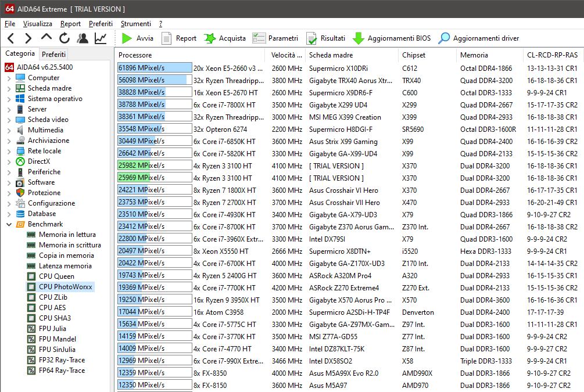The width and height of the screenshot is (584, 392).
Task: Select the Software category icon
Action: pyautogui.click(x=20, y=182)
